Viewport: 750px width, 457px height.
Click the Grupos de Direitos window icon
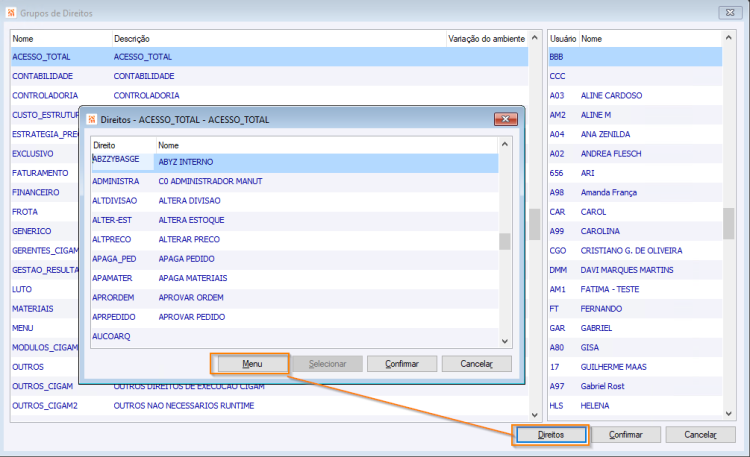(x=11, y=13)
